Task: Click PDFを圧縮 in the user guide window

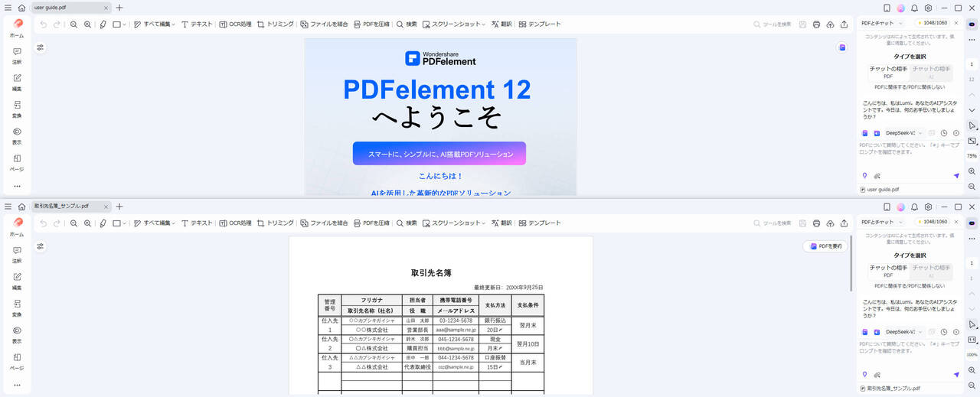Action: point(371,24)
